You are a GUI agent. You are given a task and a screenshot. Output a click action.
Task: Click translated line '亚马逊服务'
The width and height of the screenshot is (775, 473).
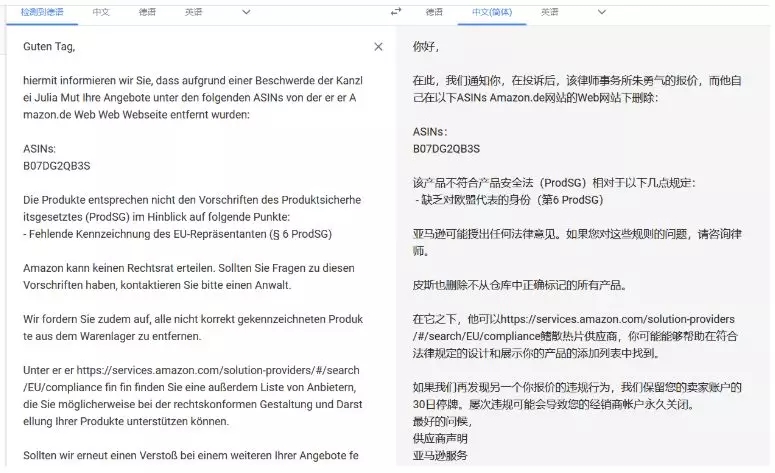click(440, 455)
